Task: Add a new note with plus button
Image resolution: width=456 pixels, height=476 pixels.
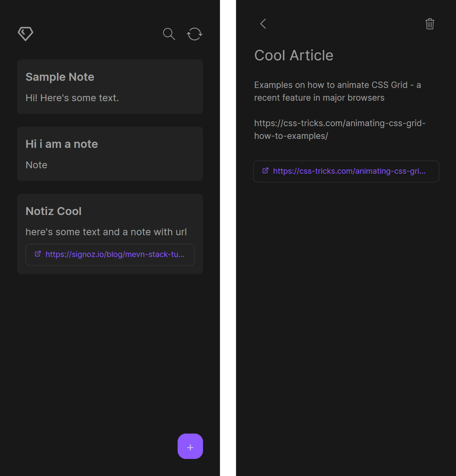Action: tap(190, 446)
